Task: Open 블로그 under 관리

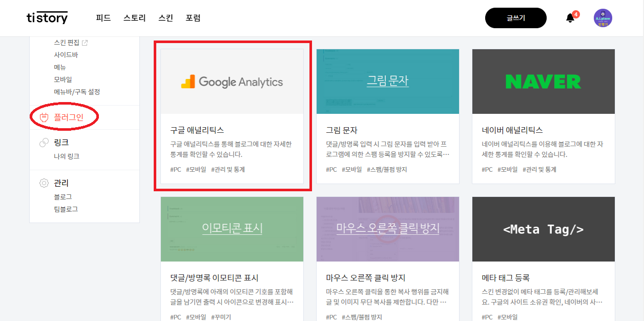Action: (63, 197)
